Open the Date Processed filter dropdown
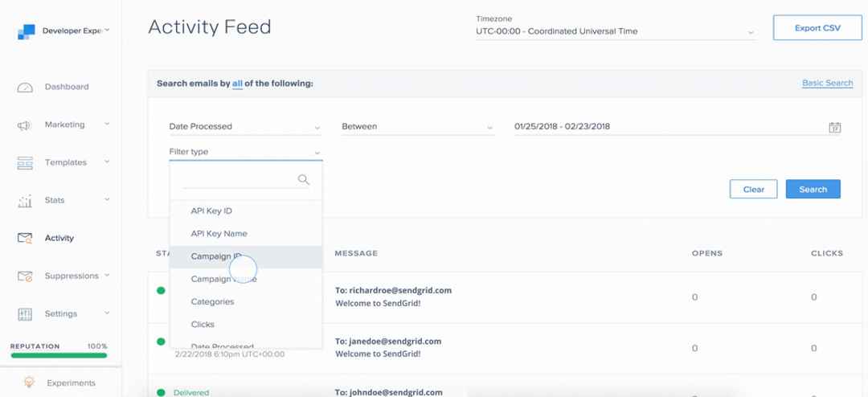 [246, 127]
